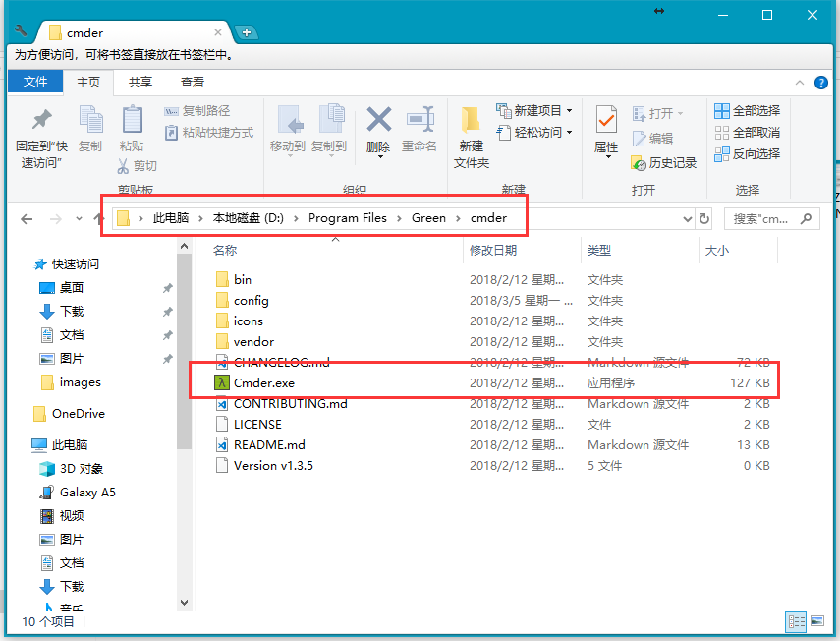Click 全部选择 to select all items
840x641 pixels.
(748, 111)
